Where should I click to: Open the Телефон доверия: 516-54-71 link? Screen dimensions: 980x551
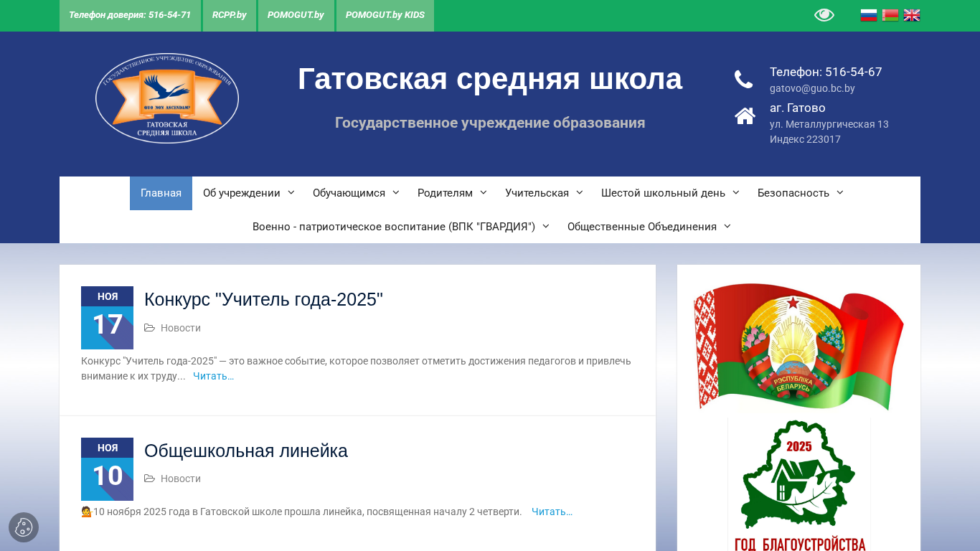tap(130, 15)
